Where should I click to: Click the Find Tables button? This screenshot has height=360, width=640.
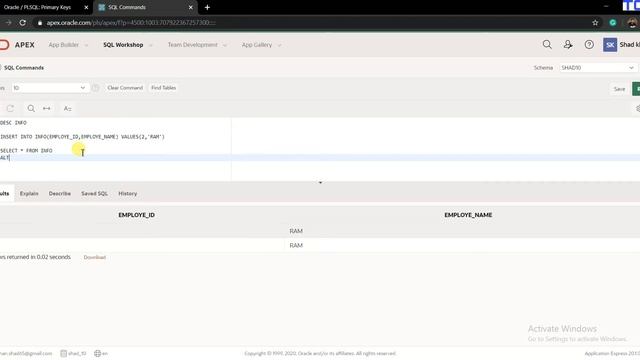(x=163, y=88)
